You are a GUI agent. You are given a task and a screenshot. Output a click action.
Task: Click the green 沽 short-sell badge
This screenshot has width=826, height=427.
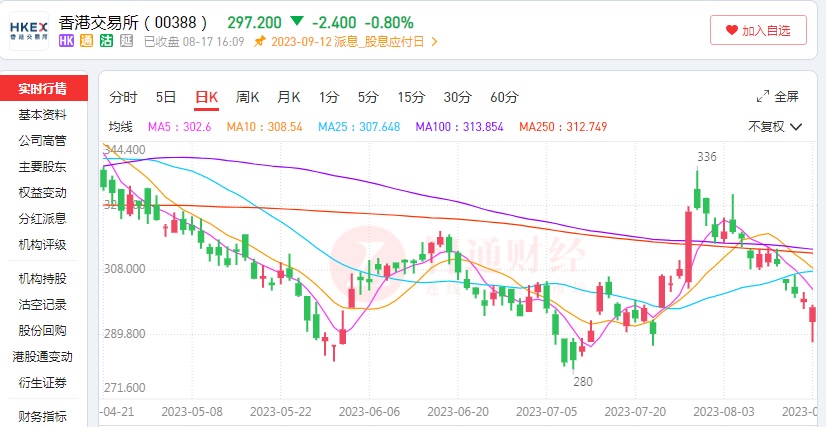pyautogui.click(x=106, y=42)
